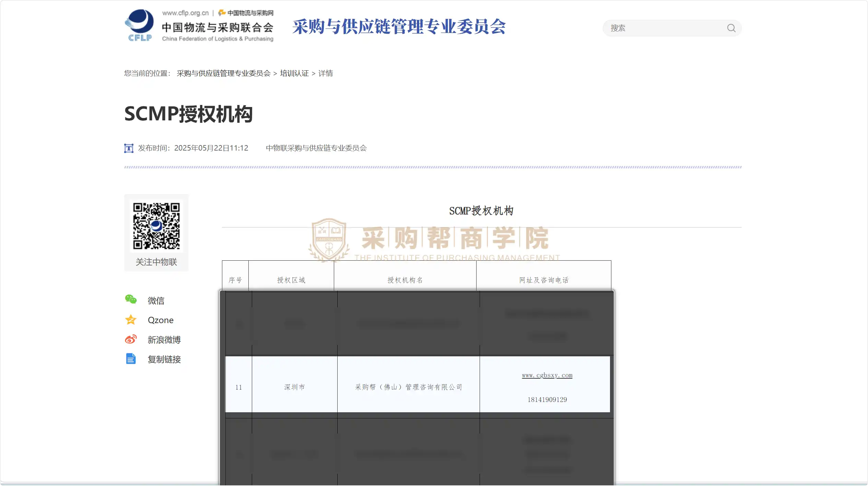Select the 深圳市 table cell
Viewport: 868px width, 486px height.
[294, 387]
